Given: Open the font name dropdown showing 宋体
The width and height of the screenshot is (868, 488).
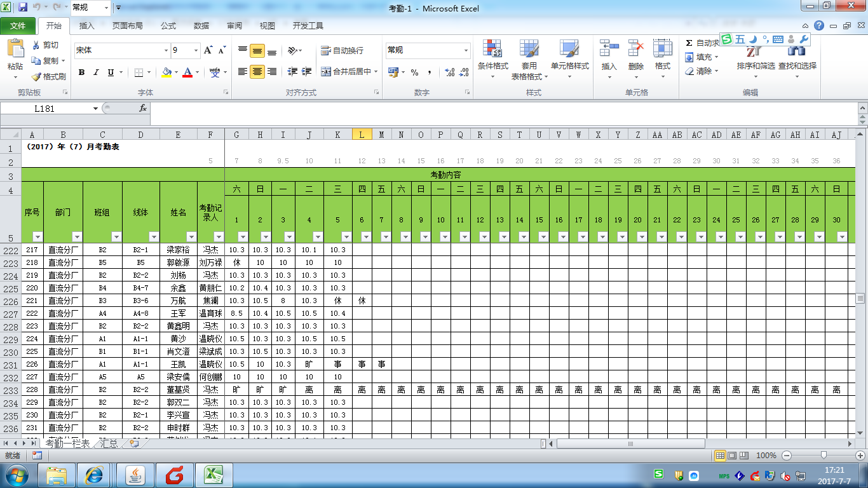Looking at the screenshot, I should click(165, 50).
